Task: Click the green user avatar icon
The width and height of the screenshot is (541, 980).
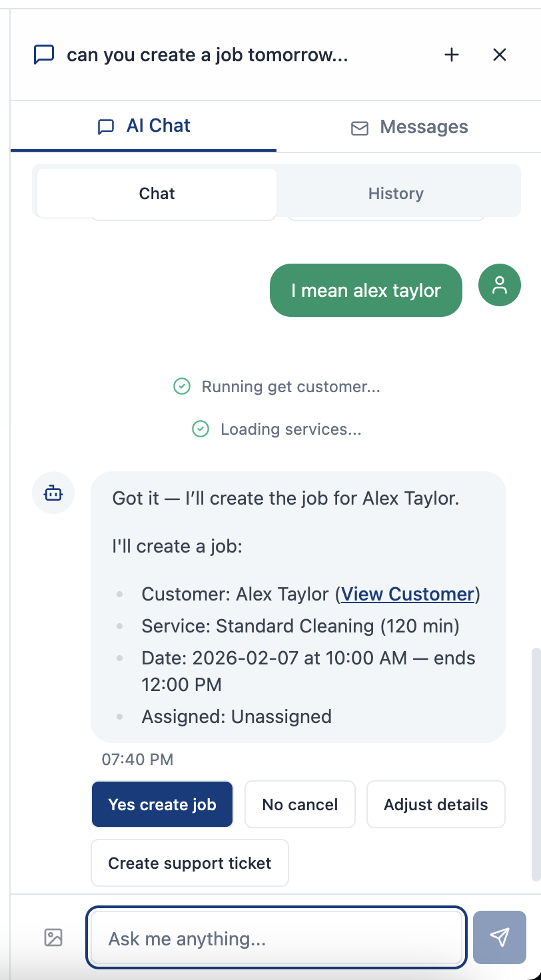Action: 499,285
